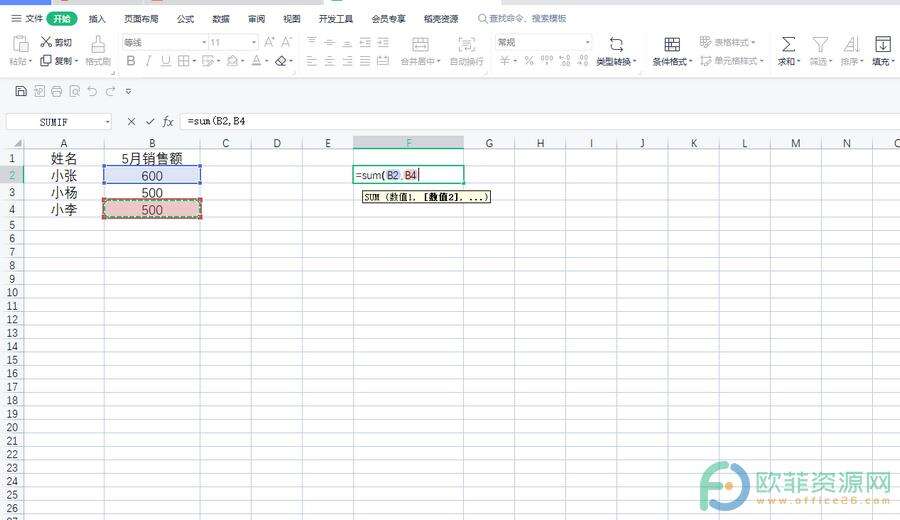Open Conditional Formatting (条件格式) menu

tap(672, 50)
